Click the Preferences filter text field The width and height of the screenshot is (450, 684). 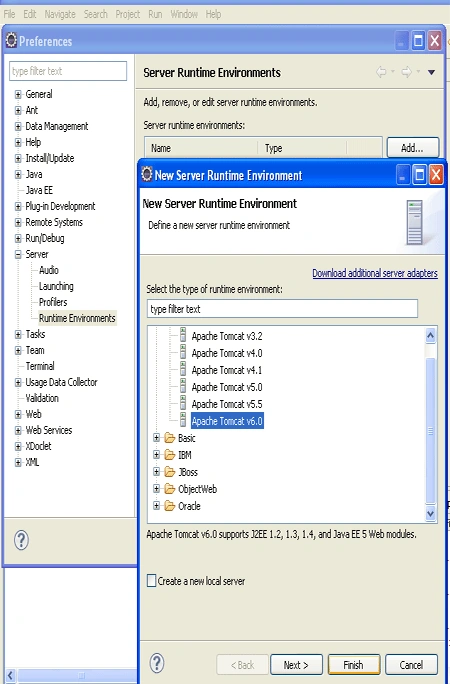point(68,71)
